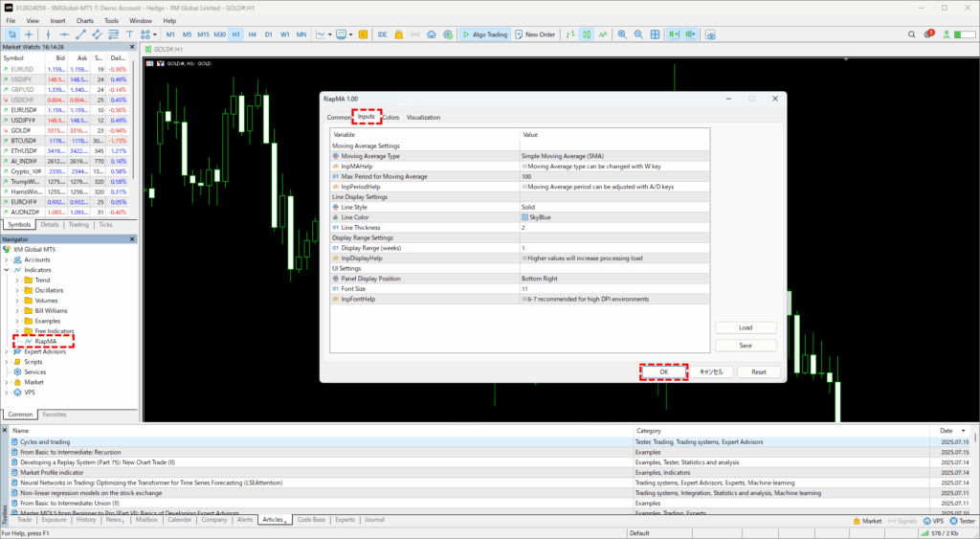Edit the Font Size value 11
This screenshot has width=980, height=539.
pos(615,289)
